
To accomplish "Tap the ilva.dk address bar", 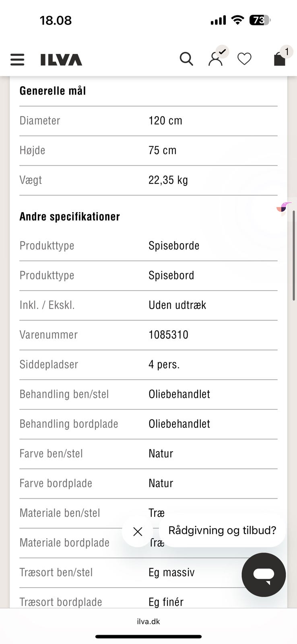I will [x=148, y=621].
